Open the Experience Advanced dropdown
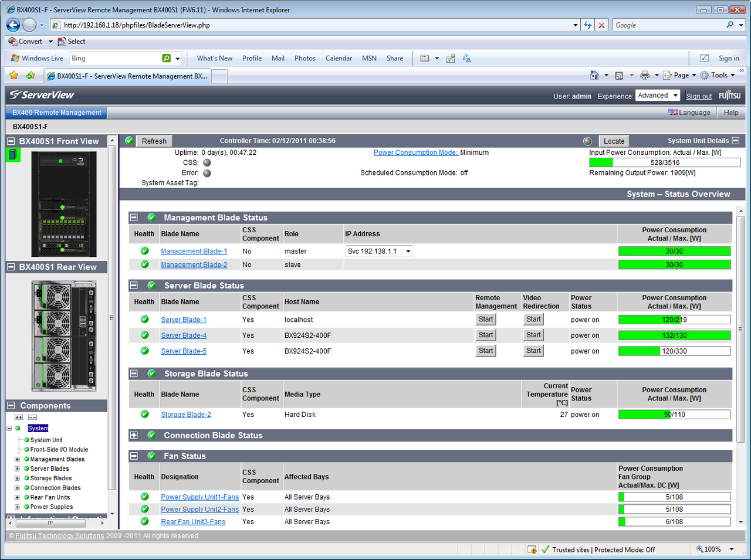The image size is (751, 560). [658, 96]
